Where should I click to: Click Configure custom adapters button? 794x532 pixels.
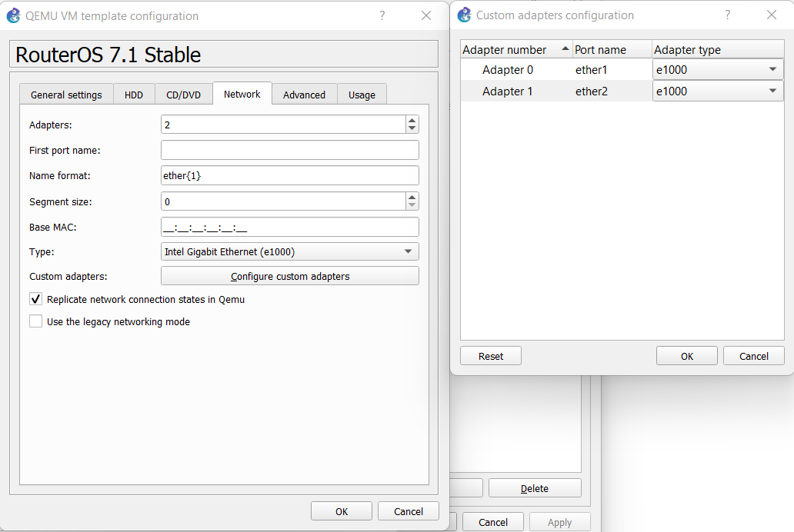click(x=289, y=276)
